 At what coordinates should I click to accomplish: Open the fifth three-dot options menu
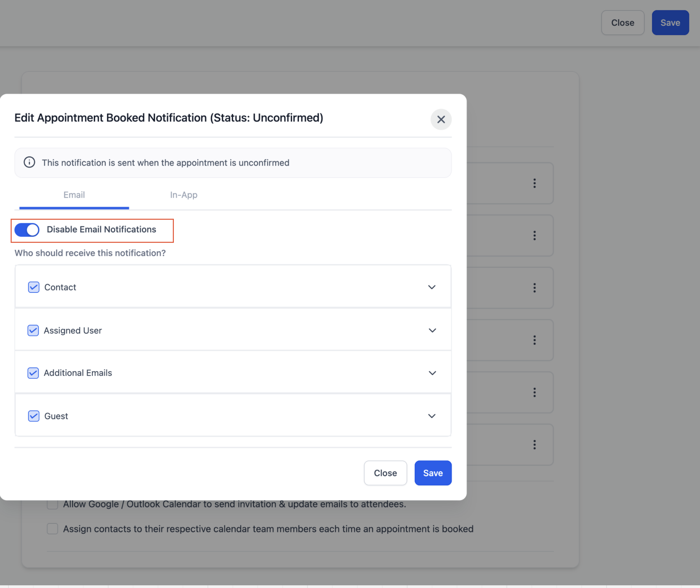534,392
